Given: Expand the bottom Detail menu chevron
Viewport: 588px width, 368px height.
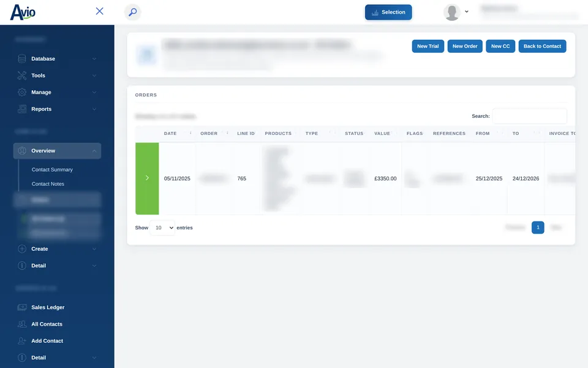Looking at the screenshot, I should click(x=94, y=358).
